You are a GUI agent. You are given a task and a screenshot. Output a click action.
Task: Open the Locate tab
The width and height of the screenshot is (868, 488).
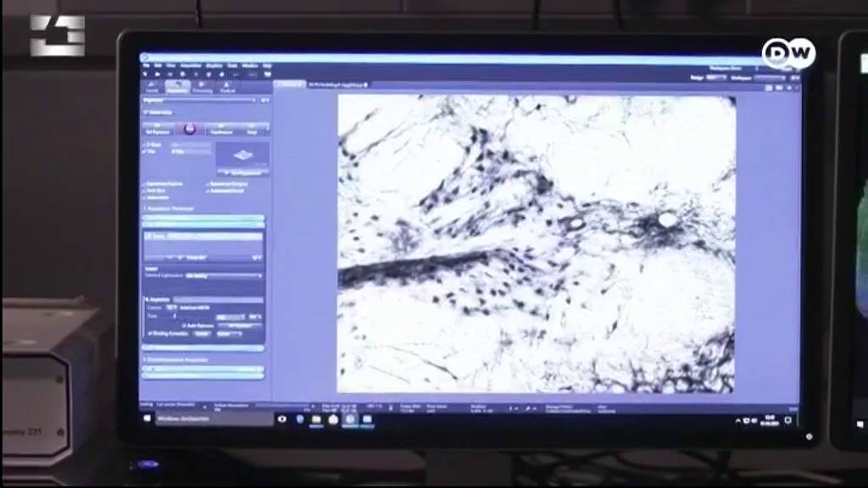pos(153,87)
